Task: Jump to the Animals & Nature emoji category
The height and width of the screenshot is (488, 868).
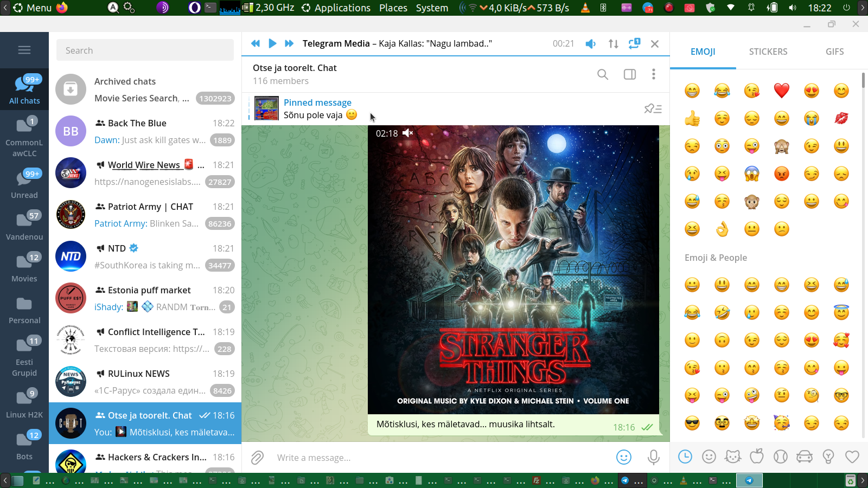Action: [733, 457]
